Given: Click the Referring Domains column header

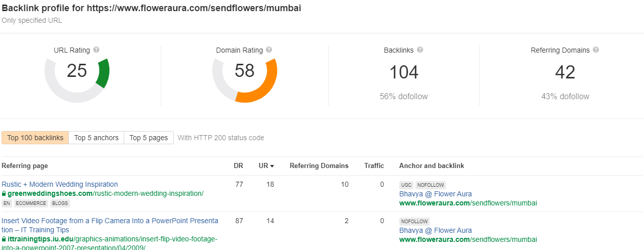Looking at the screenshot, I should [319, 165].
